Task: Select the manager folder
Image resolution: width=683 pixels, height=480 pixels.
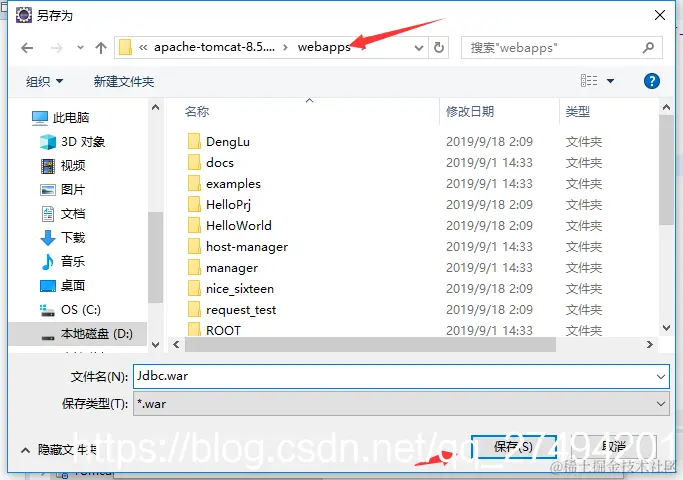Action: [232, 268]
